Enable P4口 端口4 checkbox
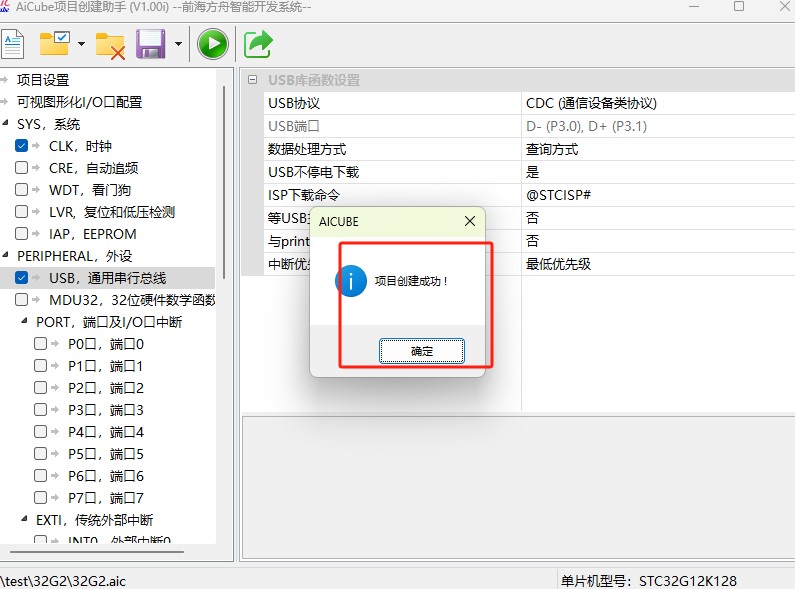The height and width of the screenshot is (589, 795). (x=41, y=431)
